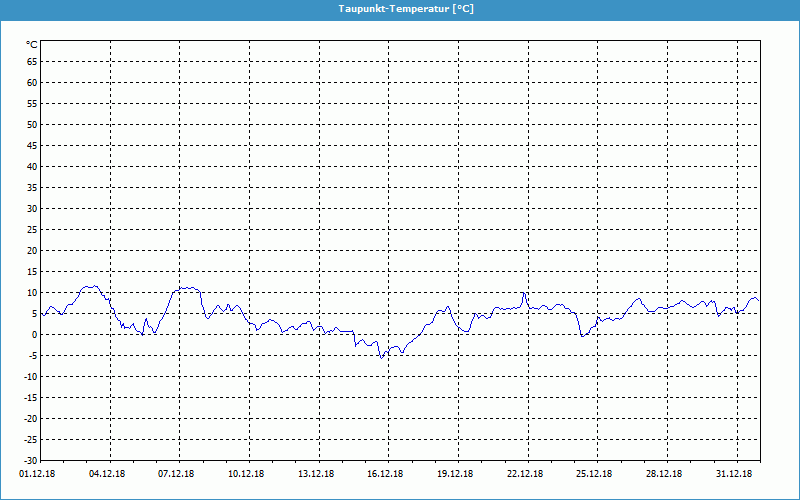800x500 pixels.
Task: Click the 65 value on y-axis
Action: [31, 61]
